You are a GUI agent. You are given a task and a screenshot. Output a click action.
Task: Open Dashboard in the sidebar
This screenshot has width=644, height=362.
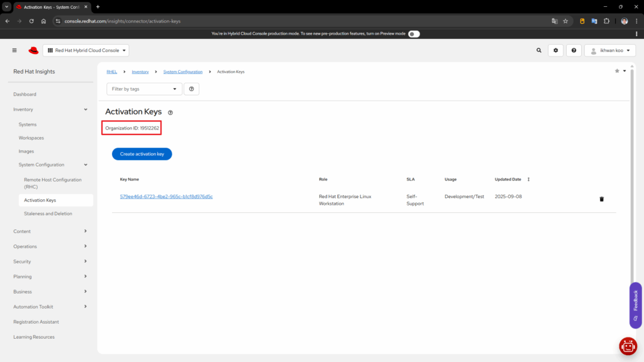[25, 94]
